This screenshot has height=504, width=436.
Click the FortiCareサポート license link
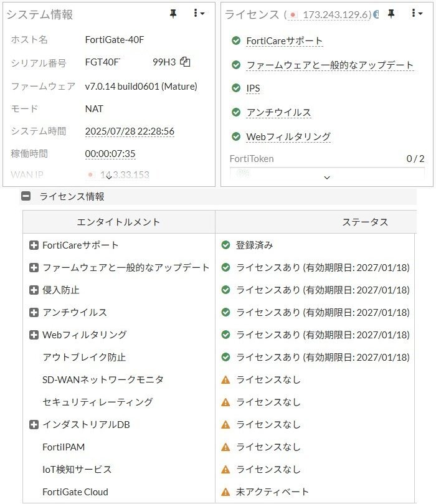[284, 41]
